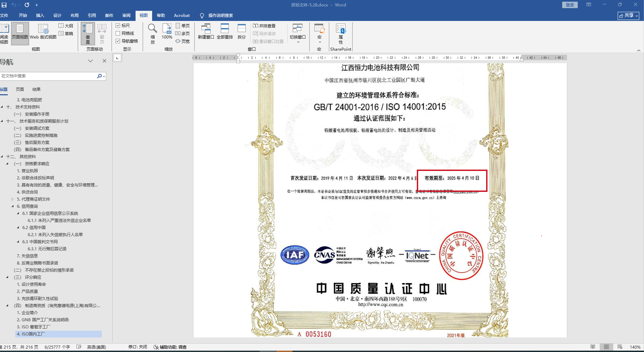Open Outline view (大纲)
Viewport: 644px width, 352px height.
pos(66,26)
